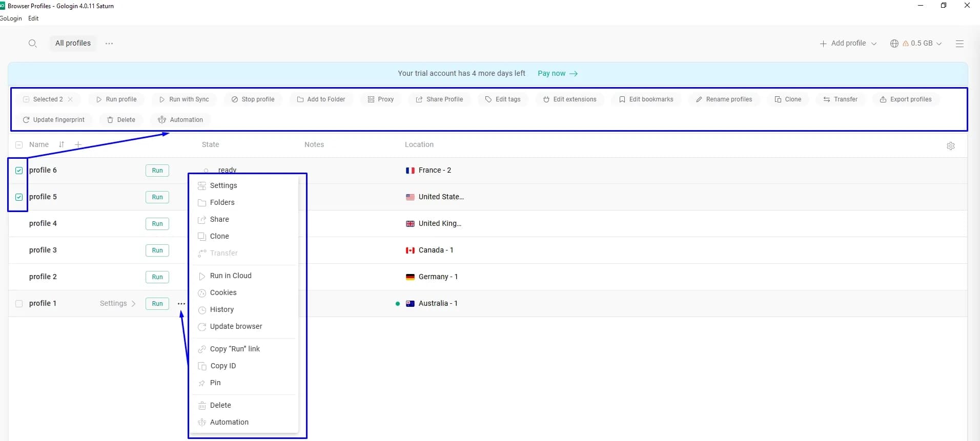
Task: Uncheck the profile 6 checkbox
Action: [19, 171]
